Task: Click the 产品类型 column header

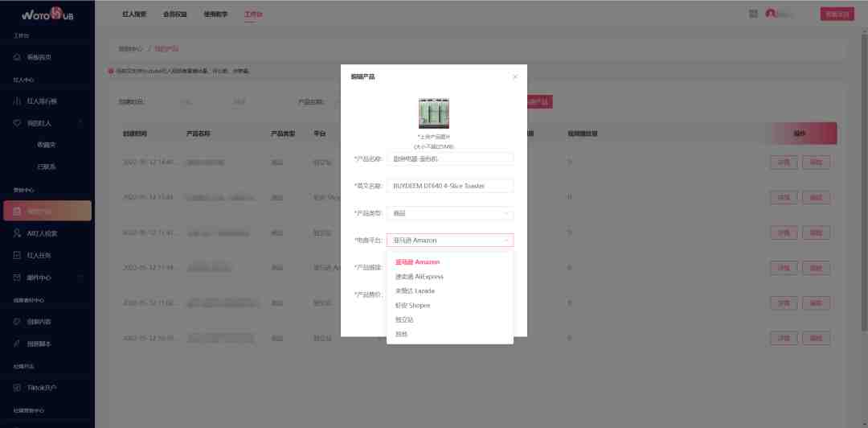Action: point(282,134)
